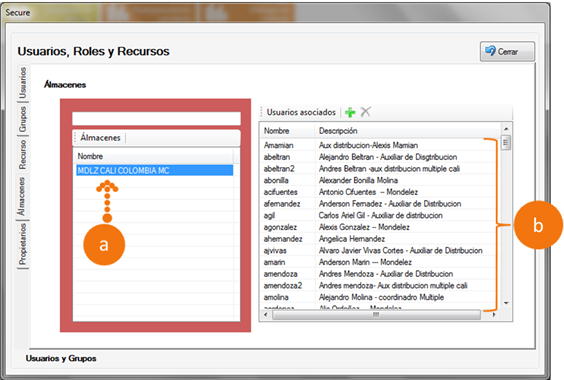
Task: Select the Álmacenes vertical tab
Action: tap(22, 196)
